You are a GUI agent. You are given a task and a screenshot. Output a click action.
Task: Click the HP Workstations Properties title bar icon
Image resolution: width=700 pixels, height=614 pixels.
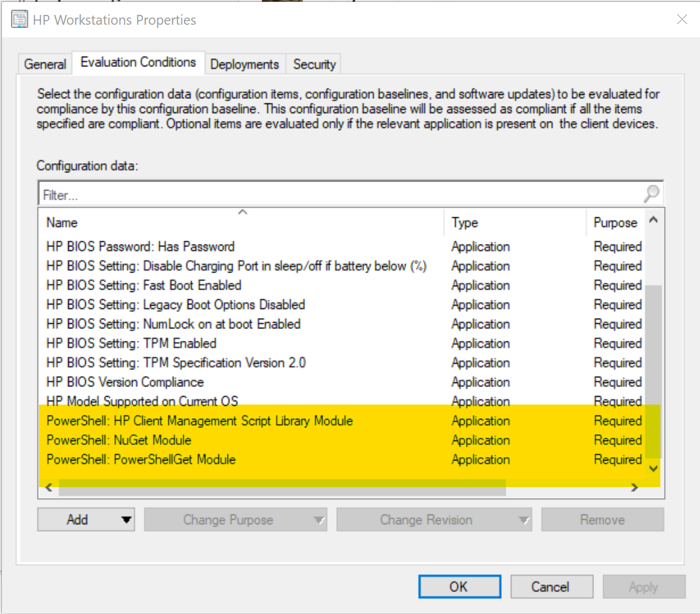pos(19,20)
